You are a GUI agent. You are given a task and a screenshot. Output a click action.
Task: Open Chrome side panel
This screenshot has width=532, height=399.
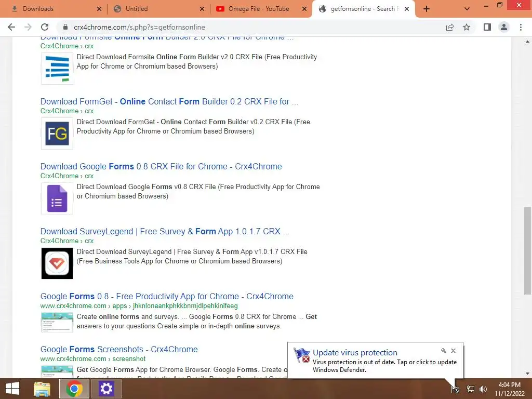pyautogui.click(x=487, y=27)
